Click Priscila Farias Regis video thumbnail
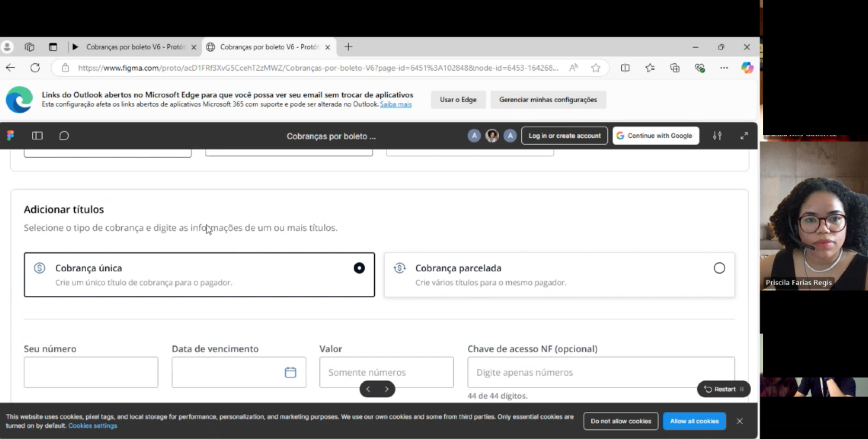 point(814,216)
